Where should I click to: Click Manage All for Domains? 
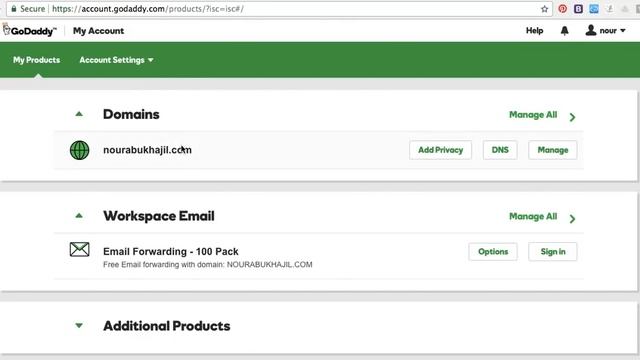pyautogui.click(x=533, y=115)
